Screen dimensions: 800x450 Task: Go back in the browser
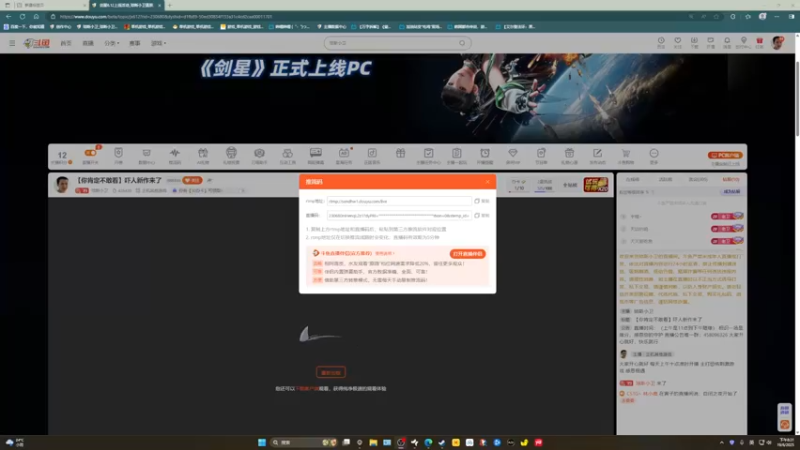pos(9,16)
